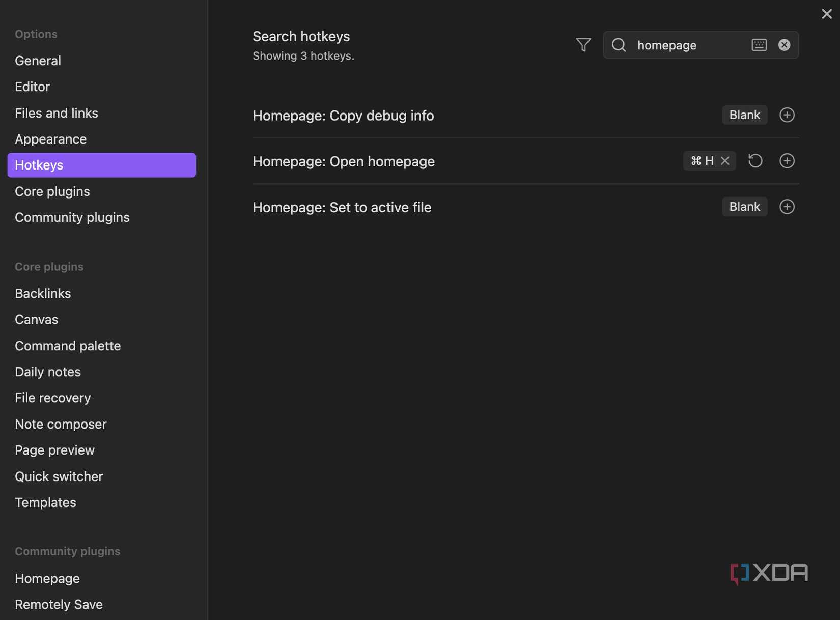Open the Quick switcher settings
This screenshot has height=620, width=840.
tap(59, 476)
